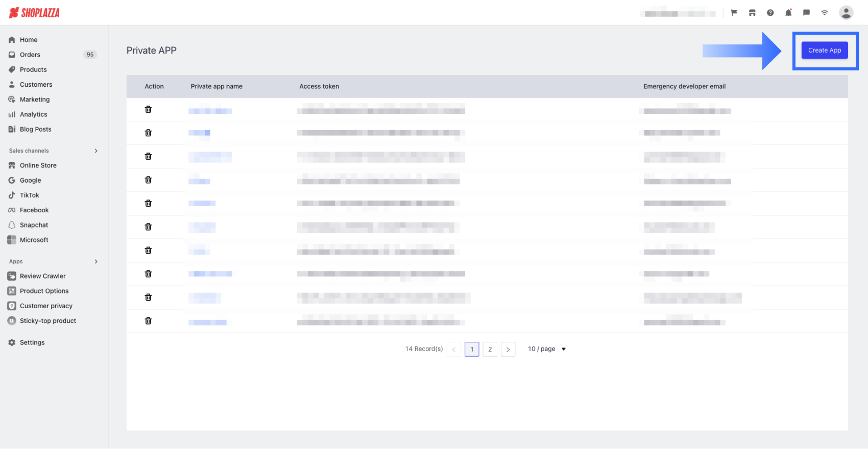This screenshot has width=868, height=449.
Task: Click the next page arrow
Action: [x=508, y=349]
